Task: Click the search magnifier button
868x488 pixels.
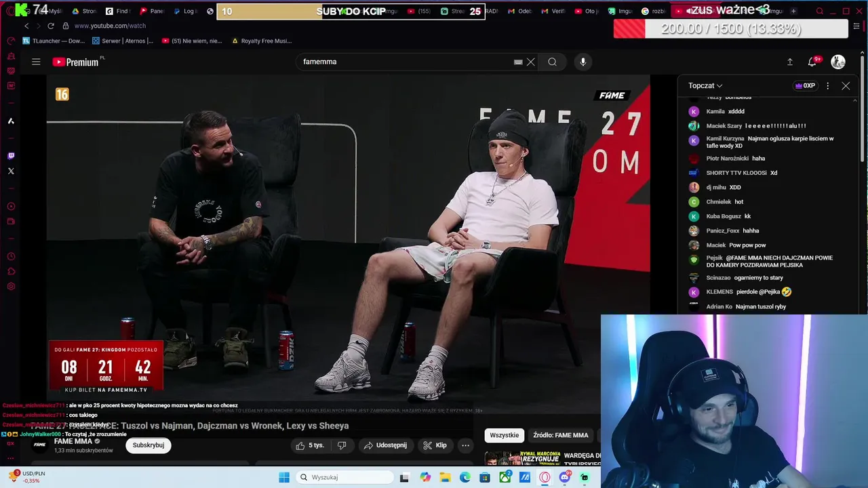Action: pyautogui.click(x=552, y=62)
